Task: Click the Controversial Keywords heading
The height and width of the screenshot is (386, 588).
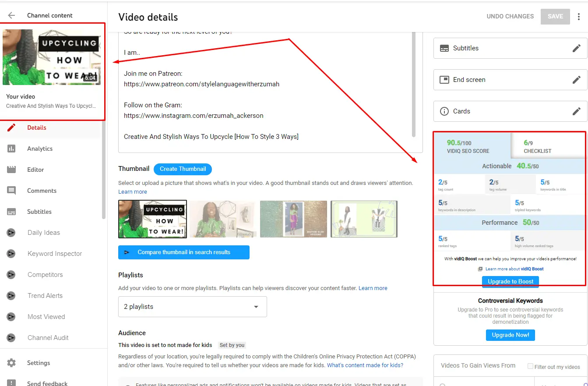Action: coord(510,301)
